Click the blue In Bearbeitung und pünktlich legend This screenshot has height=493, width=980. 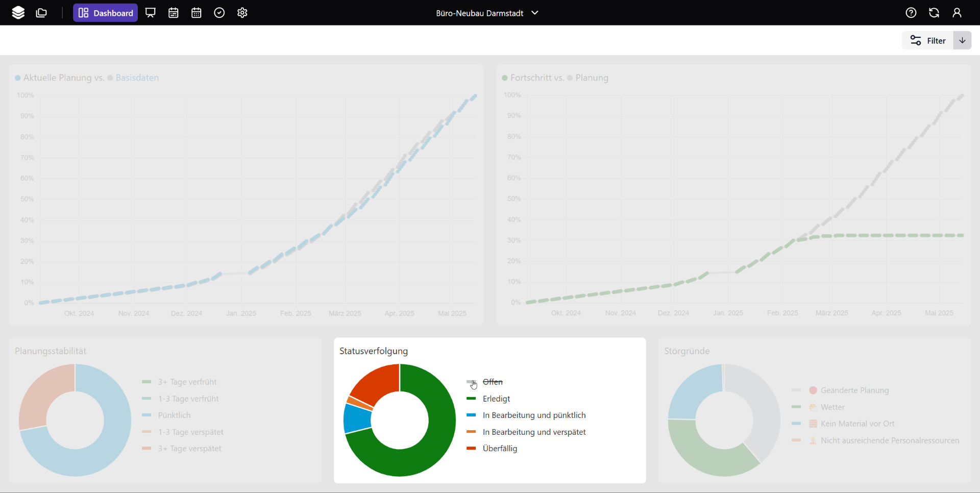534,415
